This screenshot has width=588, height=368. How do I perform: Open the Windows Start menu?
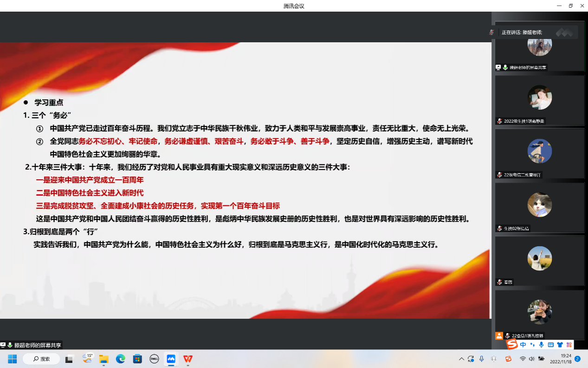(x=12, y=359)
